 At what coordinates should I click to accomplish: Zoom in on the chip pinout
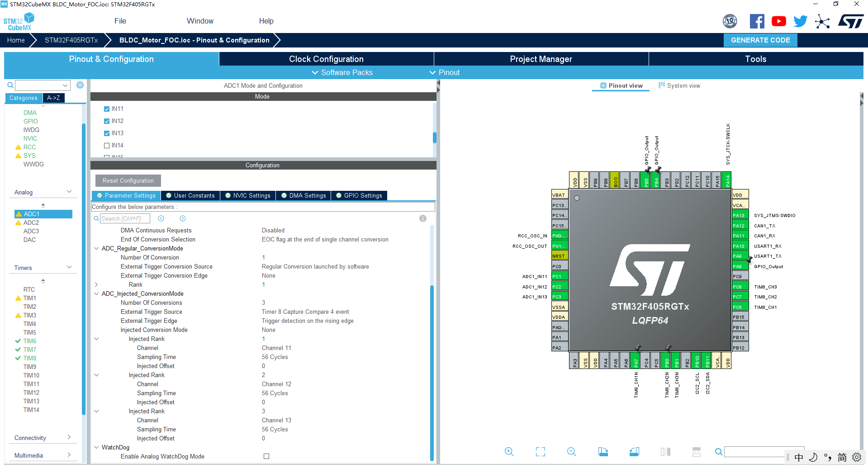click(x=509, y=452)
